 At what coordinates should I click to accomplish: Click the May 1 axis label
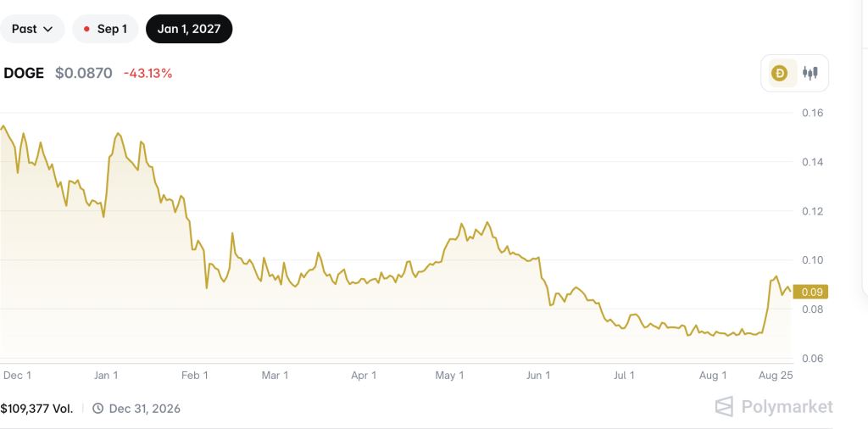449,376
